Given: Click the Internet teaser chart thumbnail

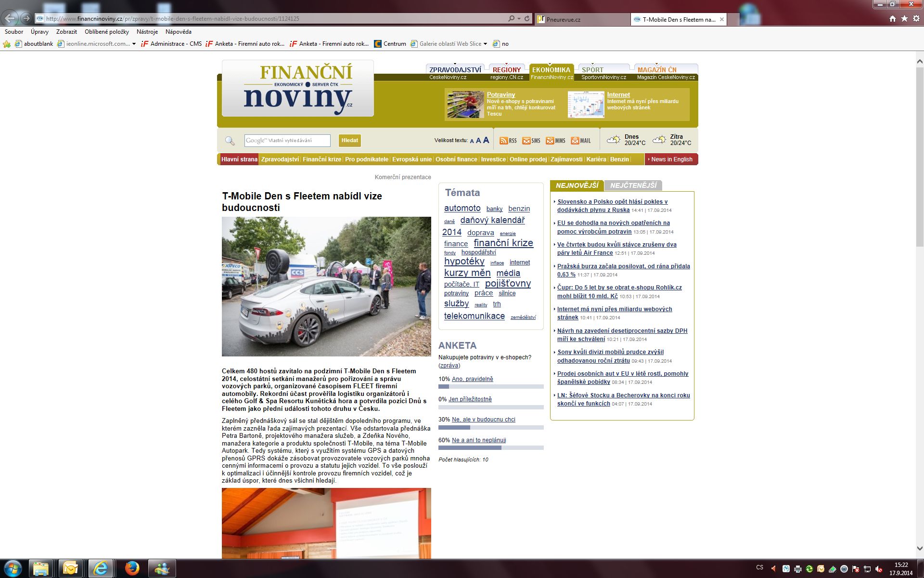Looking at the screenshot, I should pos(586,105).
